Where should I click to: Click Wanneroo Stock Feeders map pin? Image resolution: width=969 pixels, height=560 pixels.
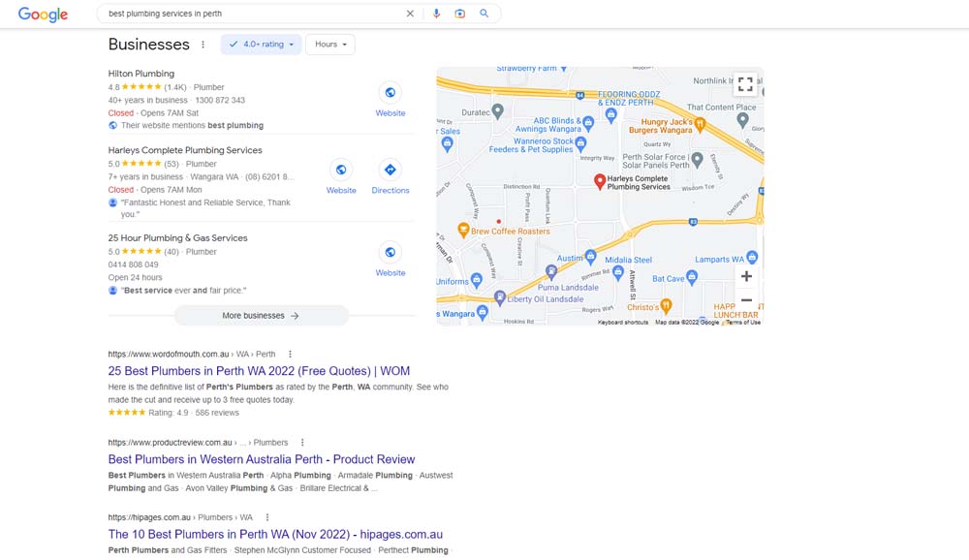pyautogui.click(x=580, y=144)
